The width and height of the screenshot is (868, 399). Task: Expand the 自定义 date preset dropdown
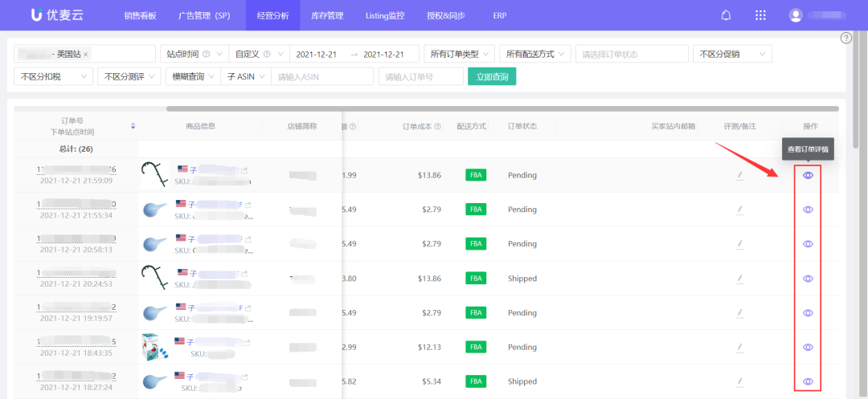(259, 54)
